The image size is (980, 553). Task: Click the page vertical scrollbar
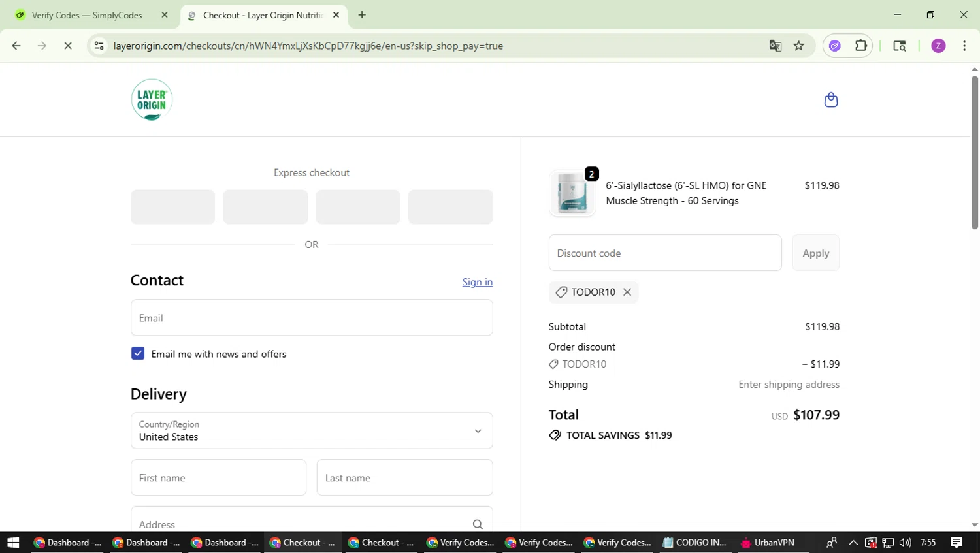pyautogui.click(x=975, y=153)
